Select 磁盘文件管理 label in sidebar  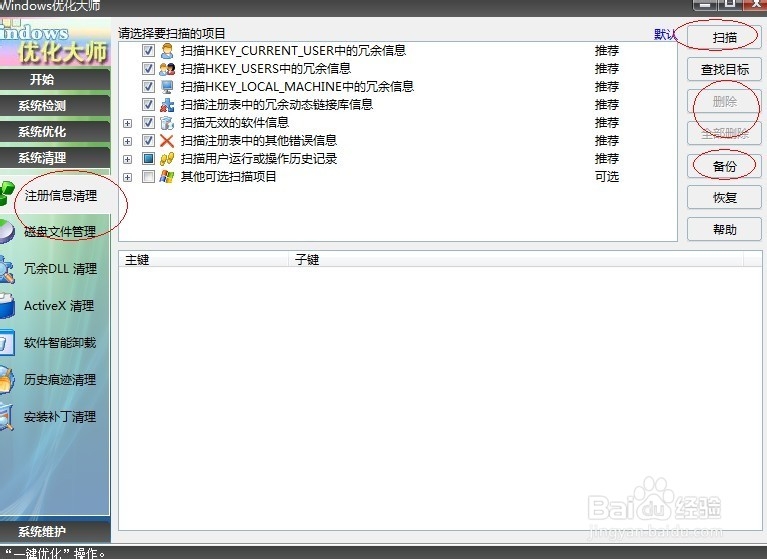[60, 231]
